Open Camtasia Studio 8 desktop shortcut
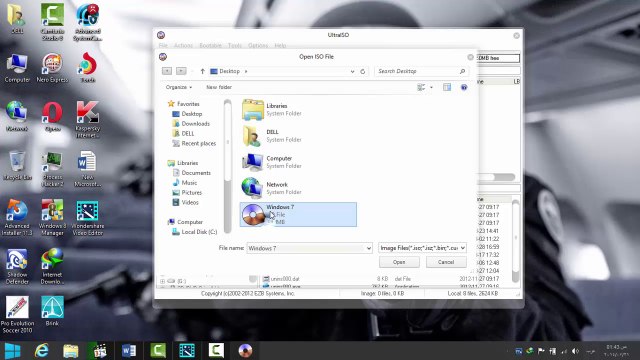 (x=52, y=22)
